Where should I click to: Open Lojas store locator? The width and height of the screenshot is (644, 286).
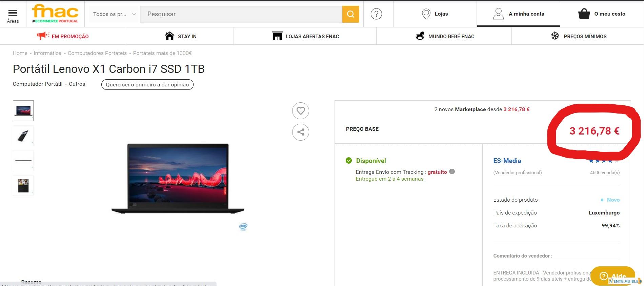pyautogui.click(x=435, y=14)
